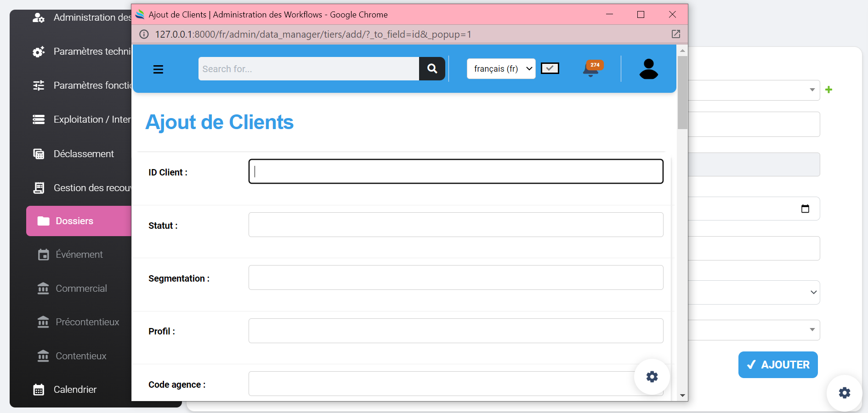868x413 pixels.
Task: Click the green plus add icon
Action: 828,90
